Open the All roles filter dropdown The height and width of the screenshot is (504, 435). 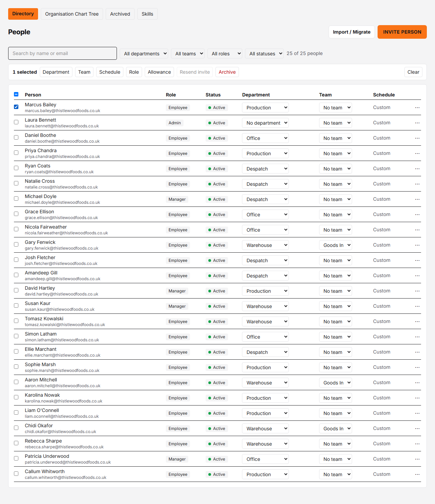pos(225,53)
